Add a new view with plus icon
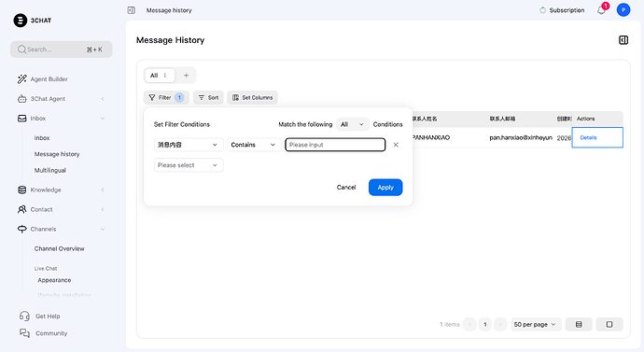 pos(186,76)
